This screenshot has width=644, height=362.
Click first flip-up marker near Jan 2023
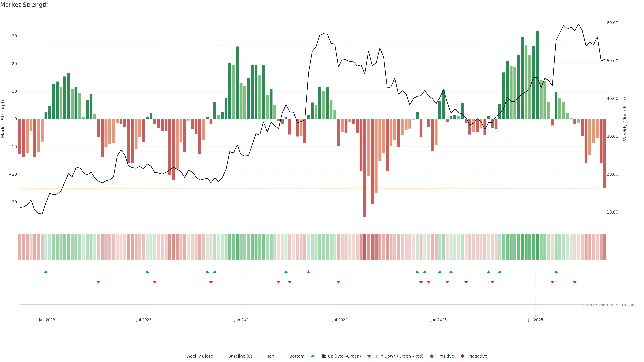[x=46, y=272]
